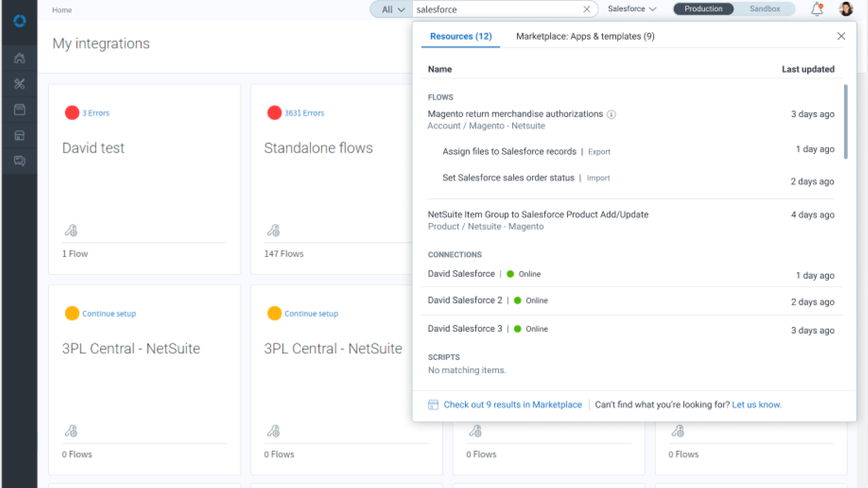Click 1 Flow on David test card
The height and width of the screenshot is (488, 868).
pos(75,254)
